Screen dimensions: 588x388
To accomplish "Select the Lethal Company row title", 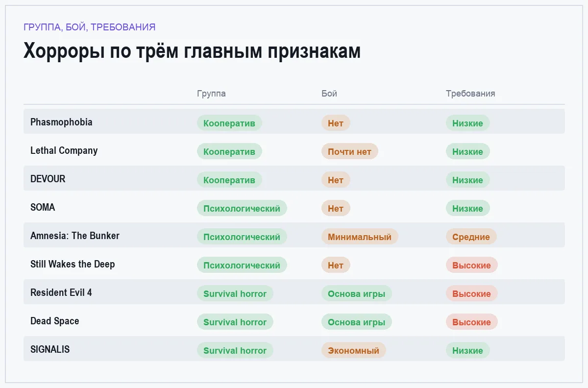I will point(64,150).
